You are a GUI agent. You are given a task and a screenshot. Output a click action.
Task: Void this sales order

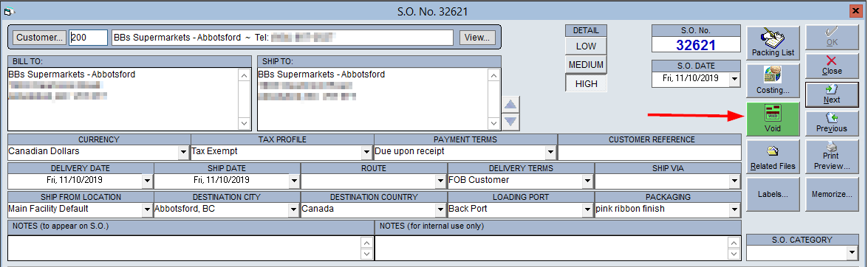pos(773,119)
